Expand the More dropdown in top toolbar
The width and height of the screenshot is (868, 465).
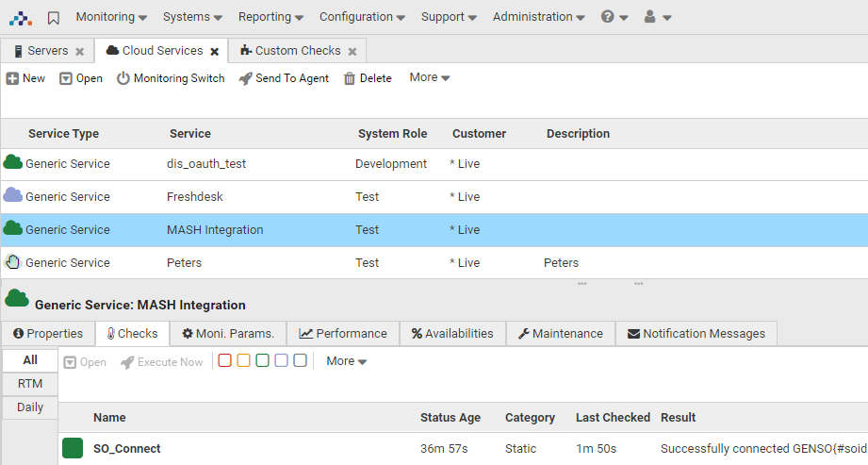point(430,77)
